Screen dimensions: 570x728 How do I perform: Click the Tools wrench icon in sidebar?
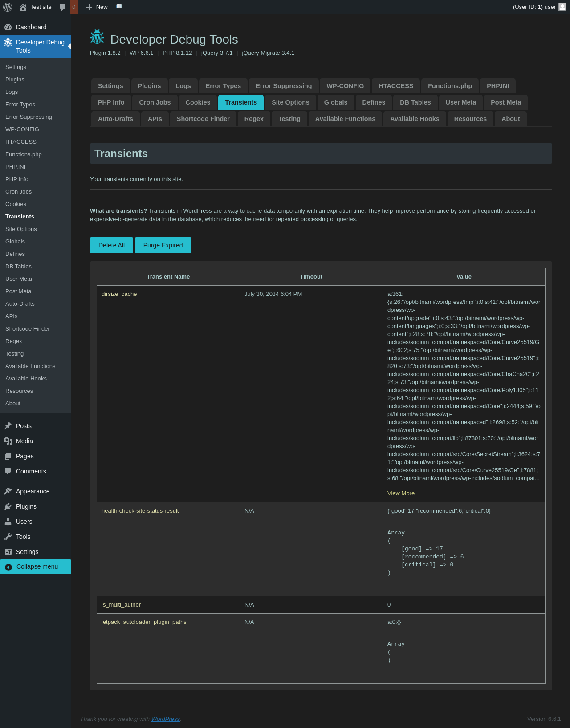tap(8, 537)
